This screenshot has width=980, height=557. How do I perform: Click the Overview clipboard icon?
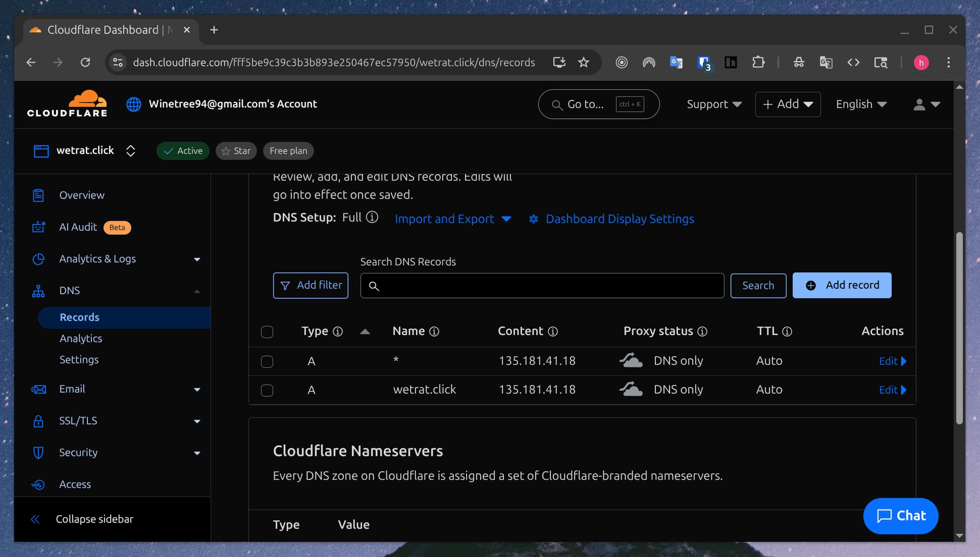click(38, 195)
